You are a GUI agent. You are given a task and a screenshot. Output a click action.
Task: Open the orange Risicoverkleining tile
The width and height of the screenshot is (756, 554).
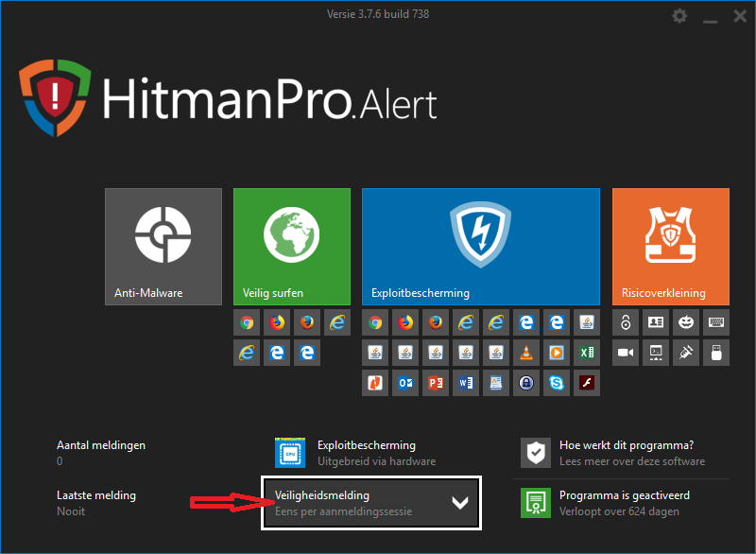click(671, 247)
